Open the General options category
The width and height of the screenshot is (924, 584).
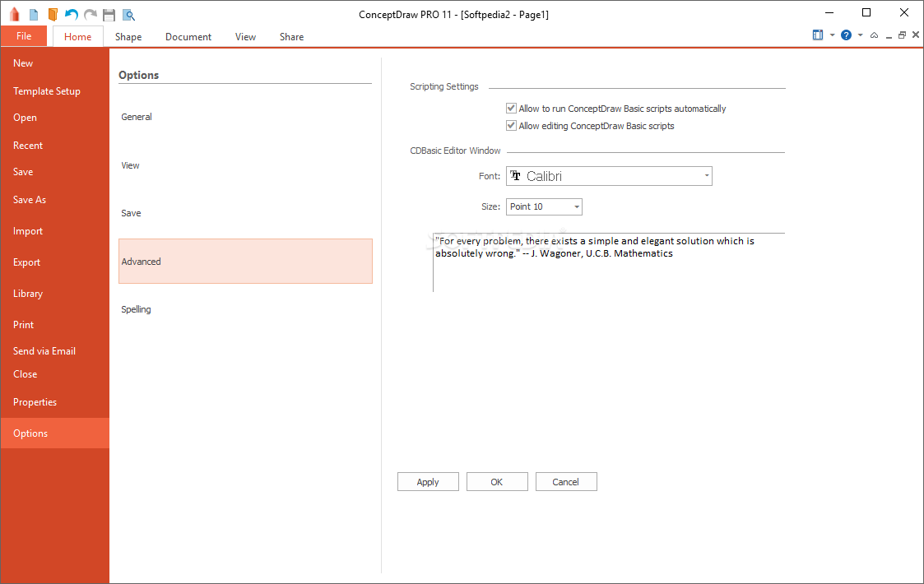(x=245, y=117)
